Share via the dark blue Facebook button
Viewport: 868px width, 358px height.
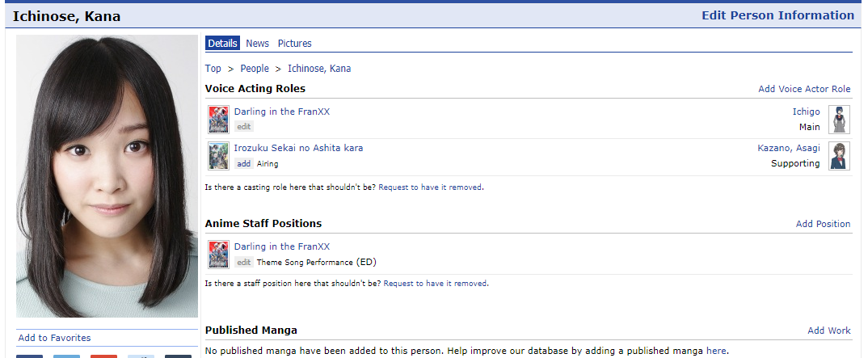pyautogui.click(x=30, y=356)
